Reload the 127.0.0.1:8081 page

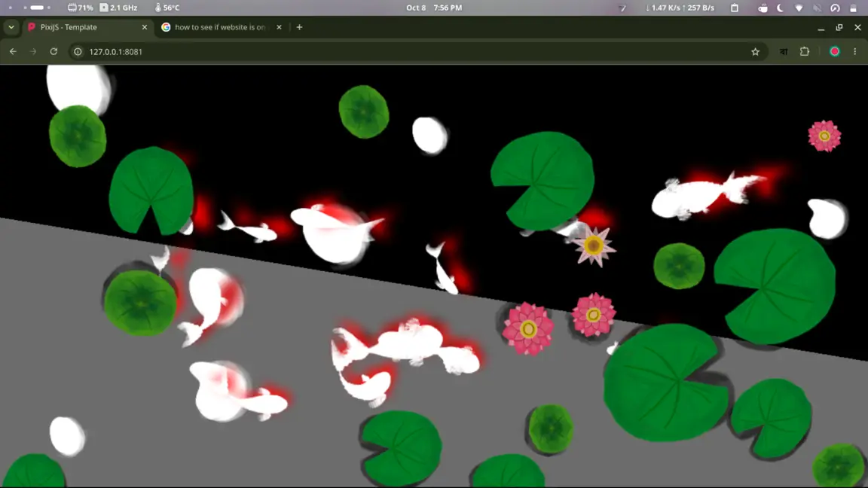pos(53,51)
